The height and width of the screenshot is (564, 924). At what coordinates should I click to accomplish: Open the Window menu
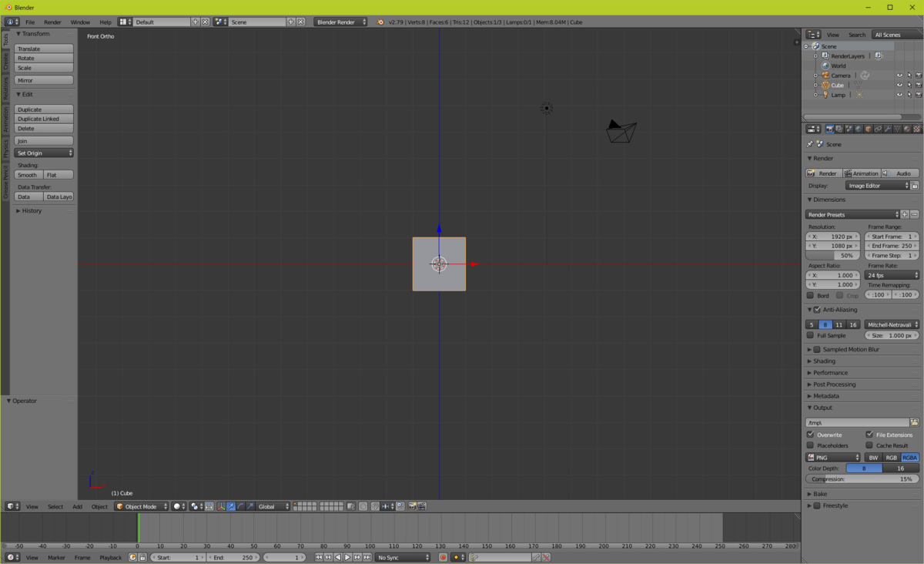pos(80,22)
